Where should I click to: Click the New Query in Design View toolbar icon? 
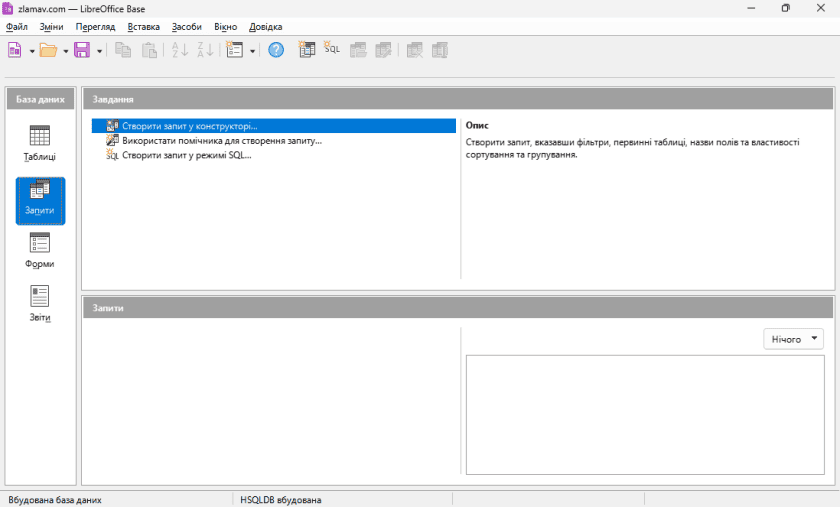[x=308, y=50]
